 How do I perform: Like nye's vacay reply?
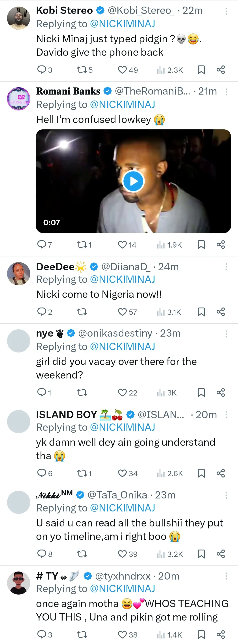pyautogui.click(x=122, y=392)
